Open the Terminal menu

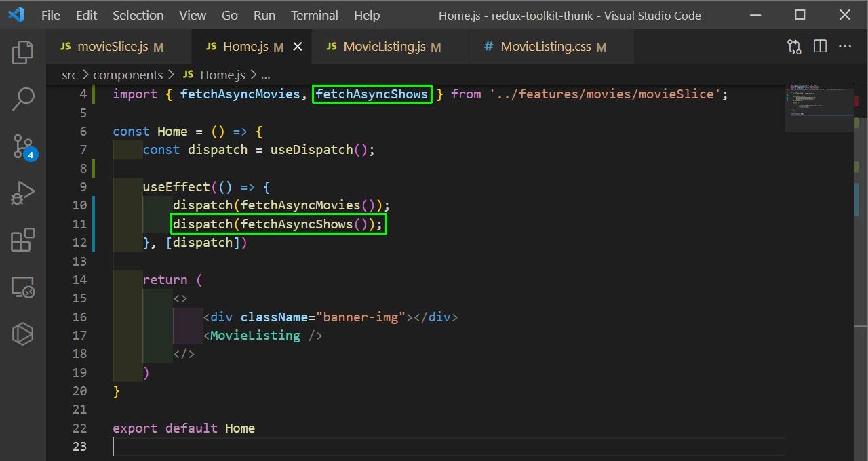coord(315,15)
